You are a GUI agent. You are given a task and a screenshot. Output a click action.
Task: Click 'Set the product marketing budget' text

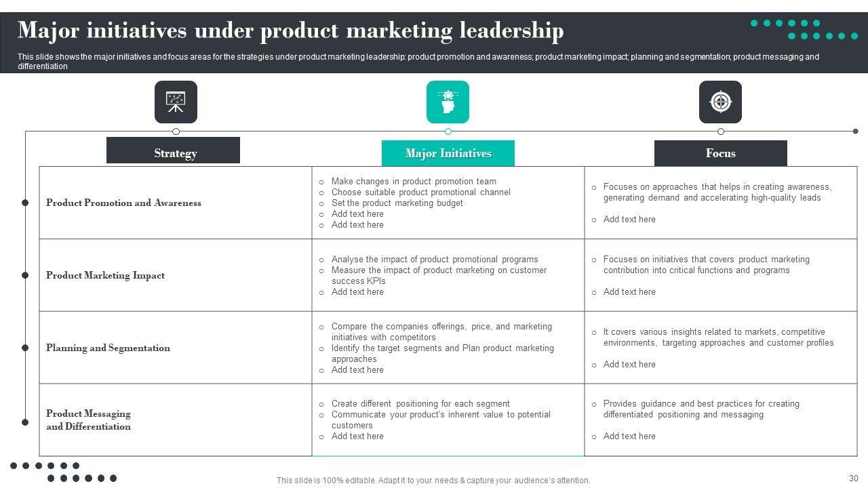point(397,203)
